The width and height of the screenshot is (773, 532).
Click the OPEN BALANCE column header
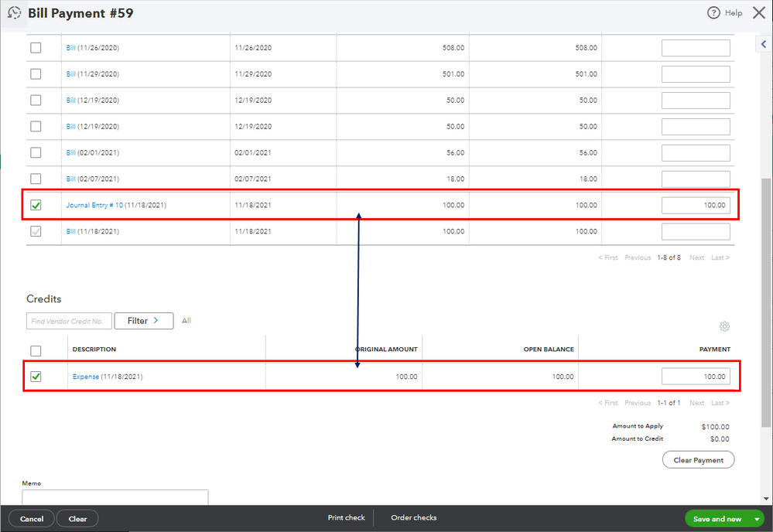(548, 350)
